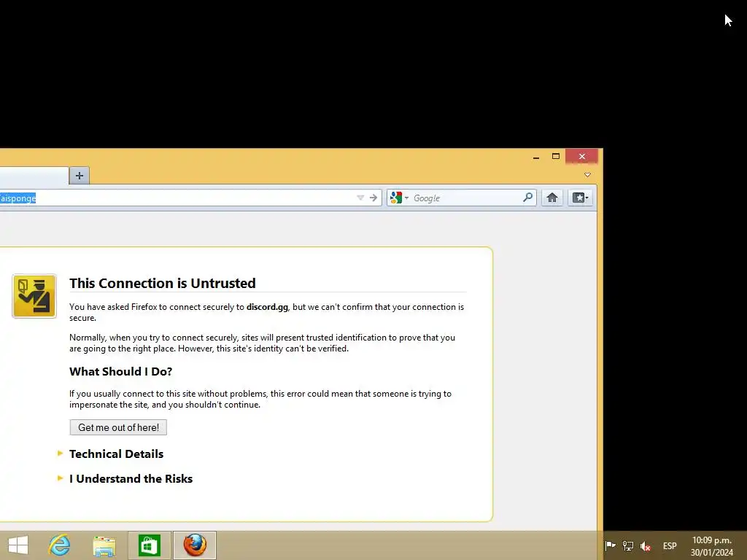Click the Firefox taskbar icon

(195, 545)
